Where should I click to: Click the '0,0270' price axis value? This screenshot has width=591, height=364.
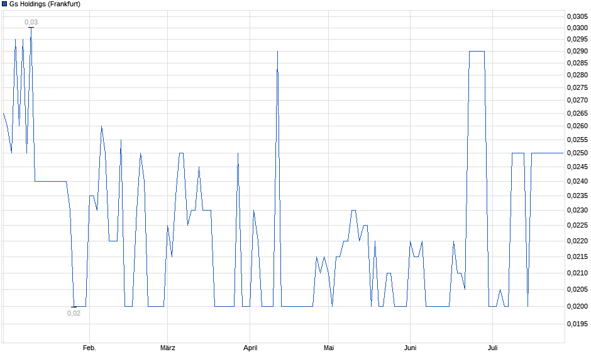click(577, 100)
